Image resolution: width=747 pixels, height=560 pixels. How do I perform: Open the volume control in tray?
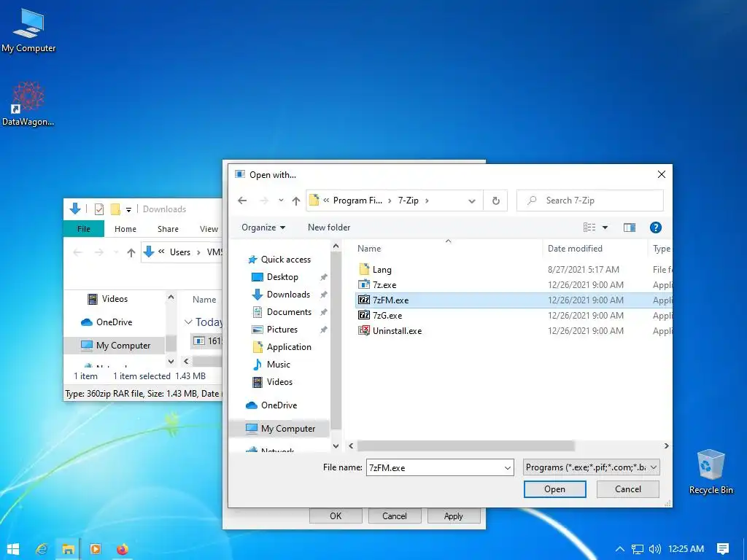click(x=654, y=549)
